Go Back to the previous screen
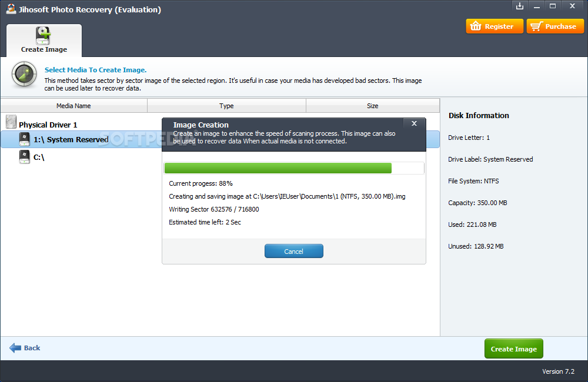Image resolution: width=588 pixels, height=382 pixels. [x=25, y=348]
